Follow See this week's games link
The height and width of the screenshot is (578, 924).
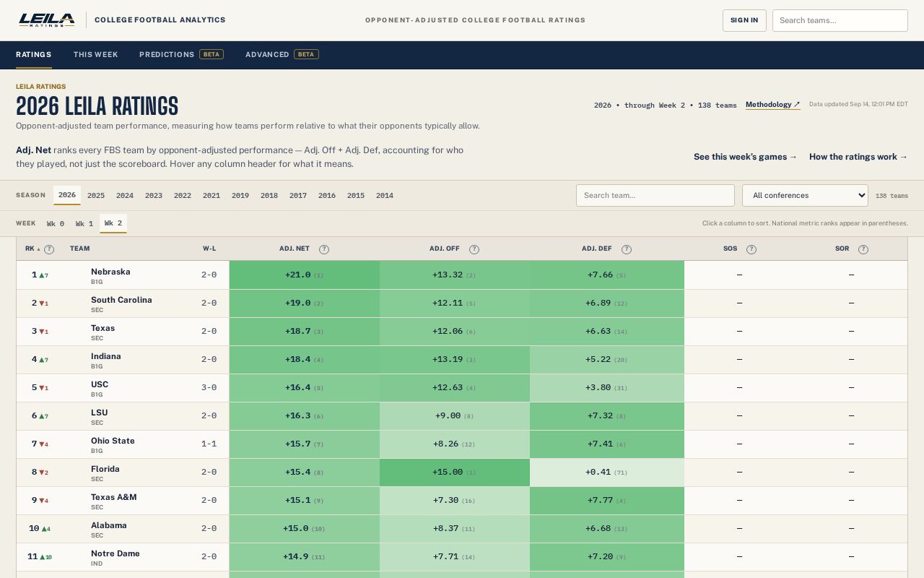[x=746, y=157]
